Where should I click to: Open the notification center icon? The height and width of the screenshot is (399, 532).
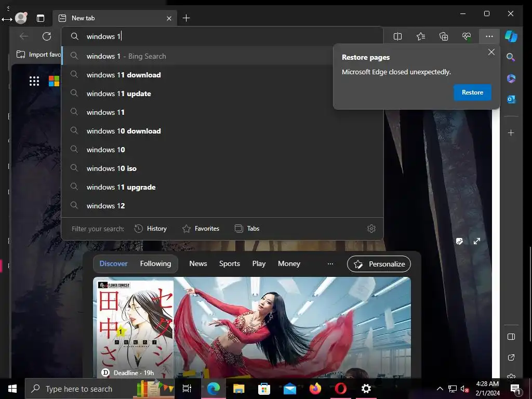(515, 389)
